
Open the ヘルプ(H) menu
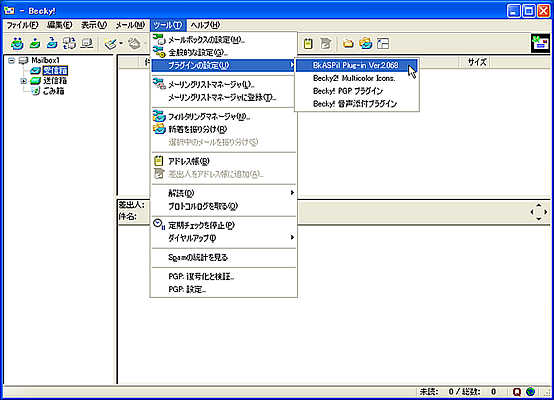[x=205, y=25]
